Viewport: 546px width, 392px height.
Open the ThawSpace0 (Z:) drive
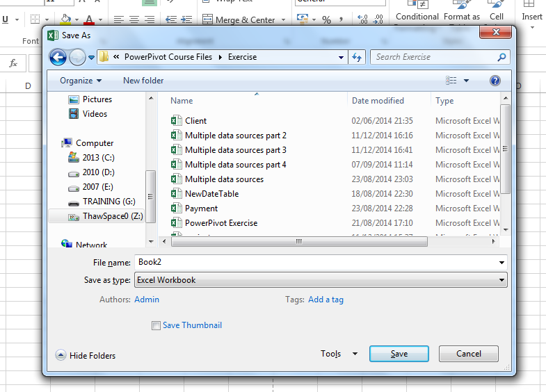[x=106, y=216]
